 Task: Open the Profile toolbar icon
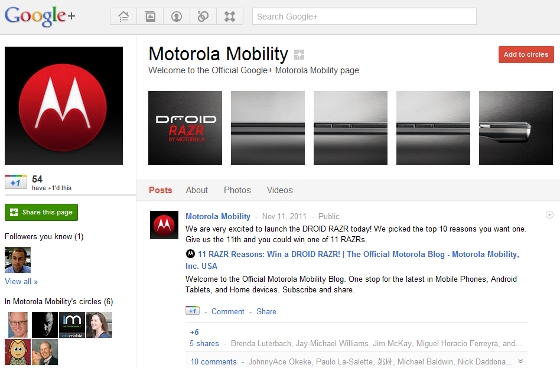pyautogui.click(x=176, y=16)
